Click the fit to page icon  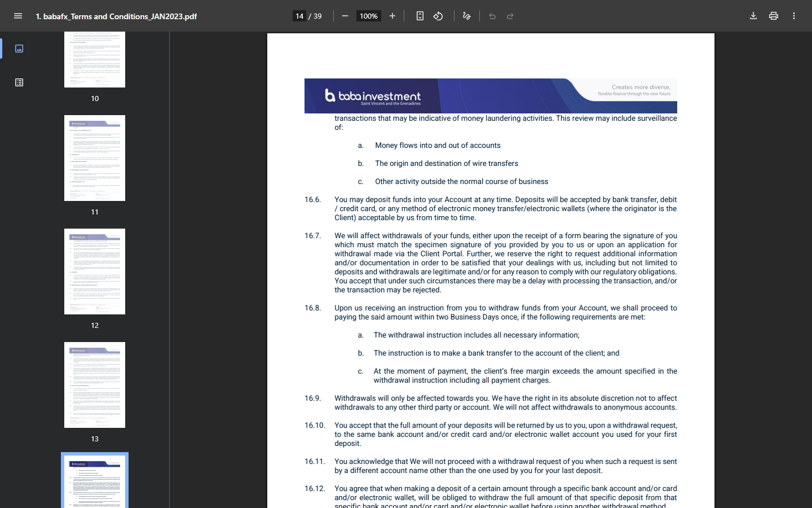(420, 16)
